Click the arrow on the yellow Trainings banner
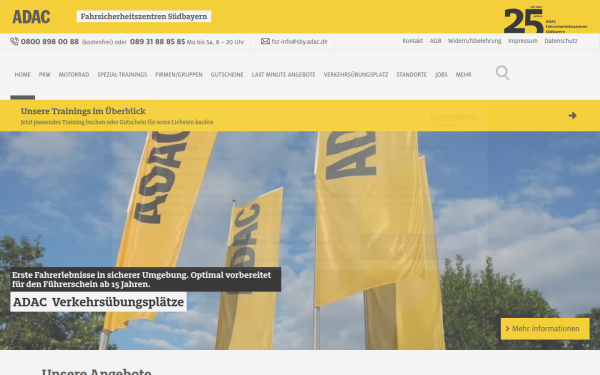 tap(572, 116)
